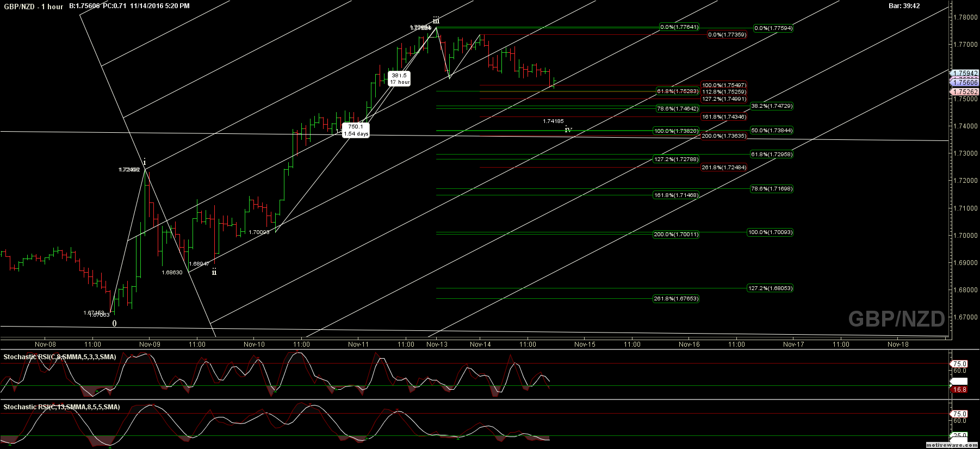Click the wave iv label near 1.74185
This screenshot has height=449, width=980.
pos(568,130)
